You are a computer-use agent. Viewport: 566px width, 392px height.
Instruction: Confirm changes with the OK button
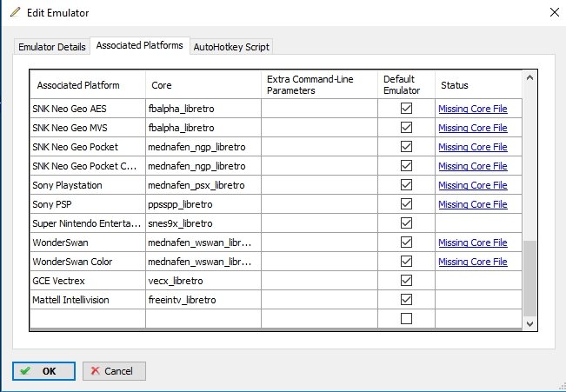[43, 371]
